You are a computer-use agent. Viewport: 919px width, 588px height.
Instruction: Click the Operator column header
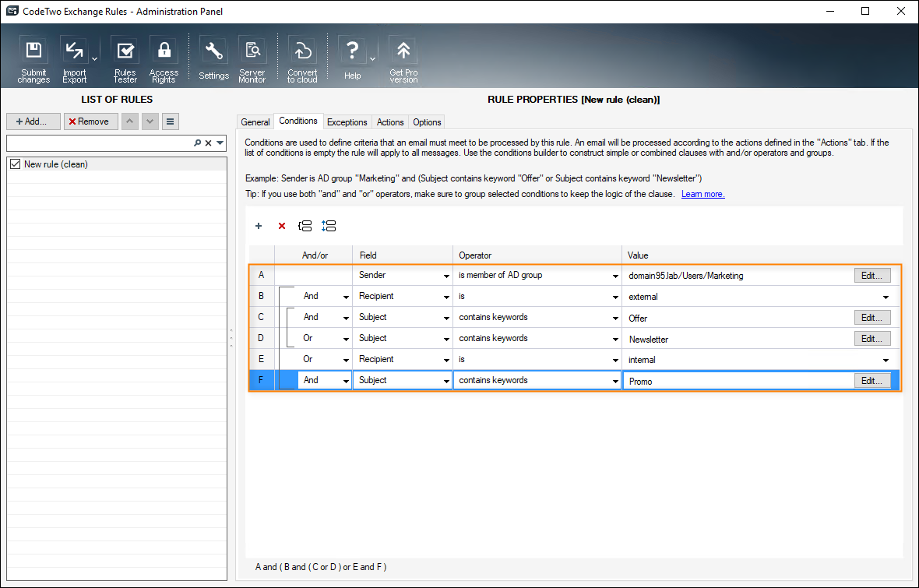pos(537,255)
